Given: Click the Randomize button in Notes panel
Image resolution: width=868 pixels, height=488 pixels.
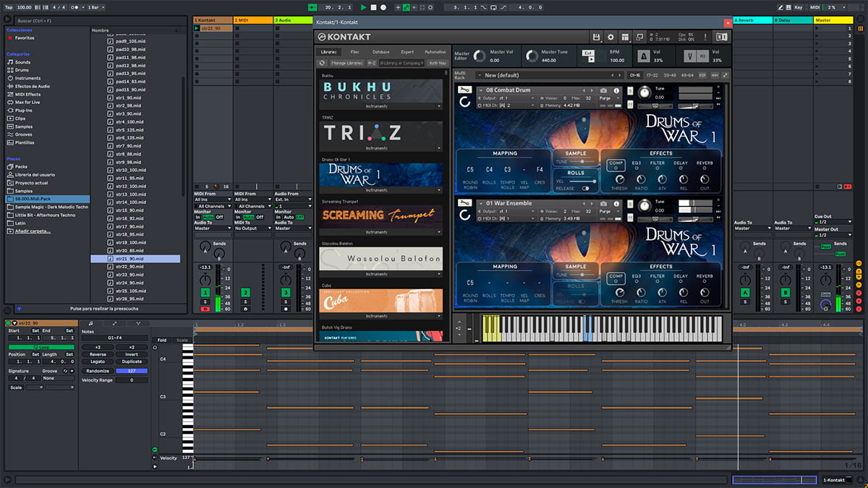Looking at the screenshot, I should 98,371.
